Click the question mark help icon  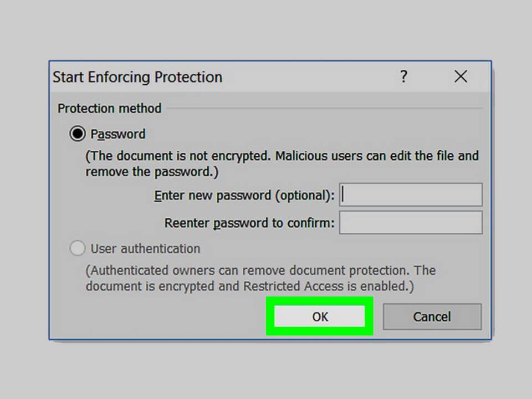[x=404, y=76]
